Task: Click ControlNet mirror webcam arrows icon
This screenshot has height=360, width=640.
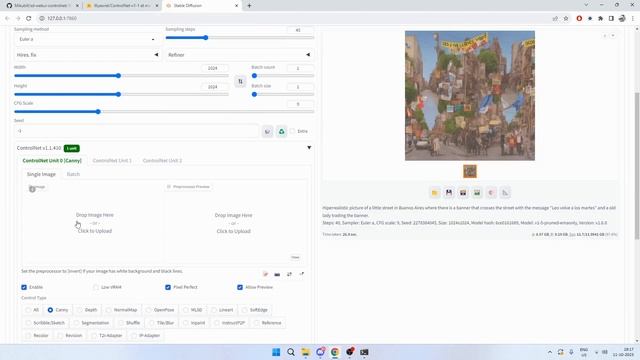Action: (x=289, y=274)
